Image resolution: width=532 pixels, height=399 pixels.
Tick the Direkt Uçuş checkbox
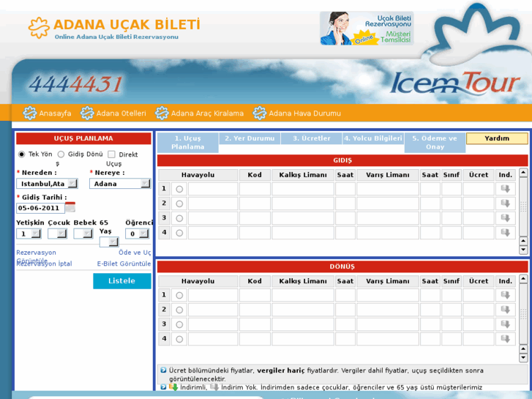(111, 154)
